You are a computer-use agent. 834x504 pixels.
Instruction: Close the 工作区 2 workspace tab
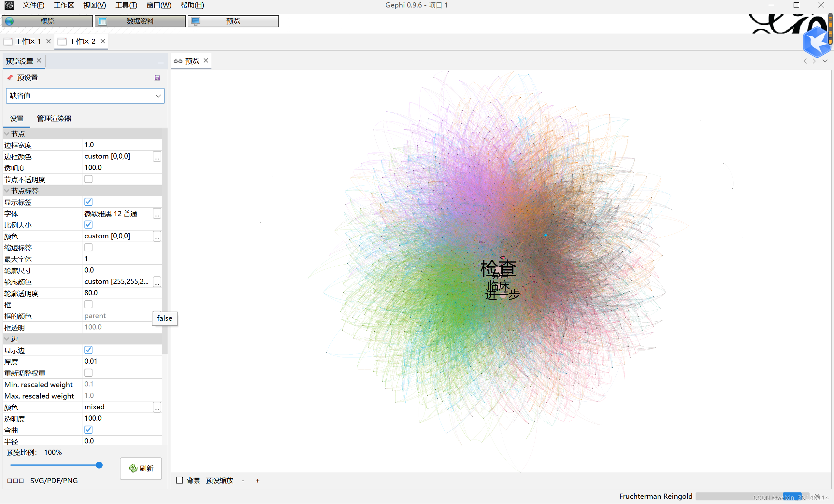103,41
